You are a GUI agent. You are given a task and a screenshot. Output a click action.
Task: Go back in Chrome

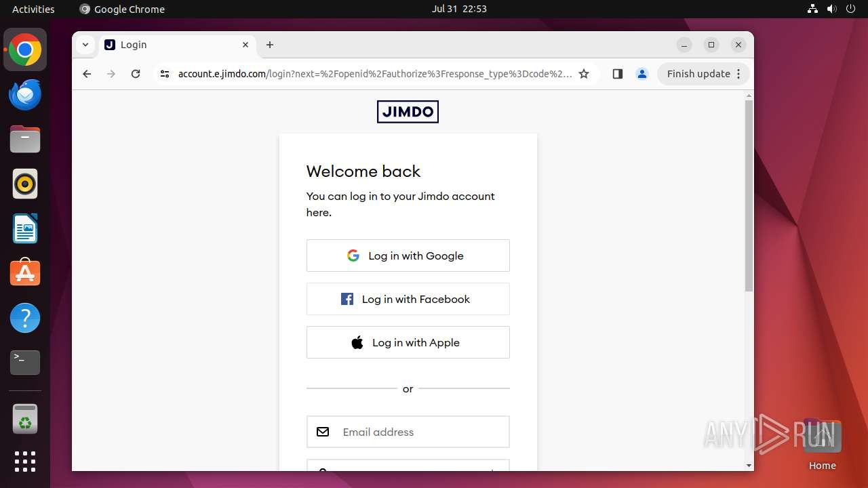coord(87,74)
